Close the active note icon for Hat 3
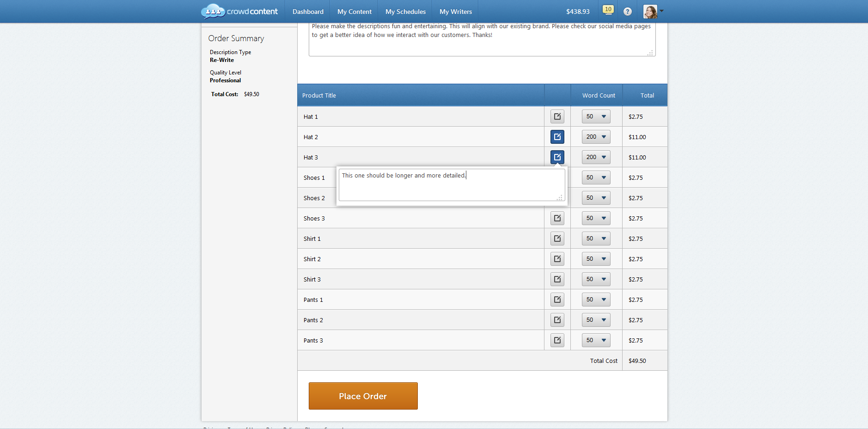The image size is (868, 429). 557,157
